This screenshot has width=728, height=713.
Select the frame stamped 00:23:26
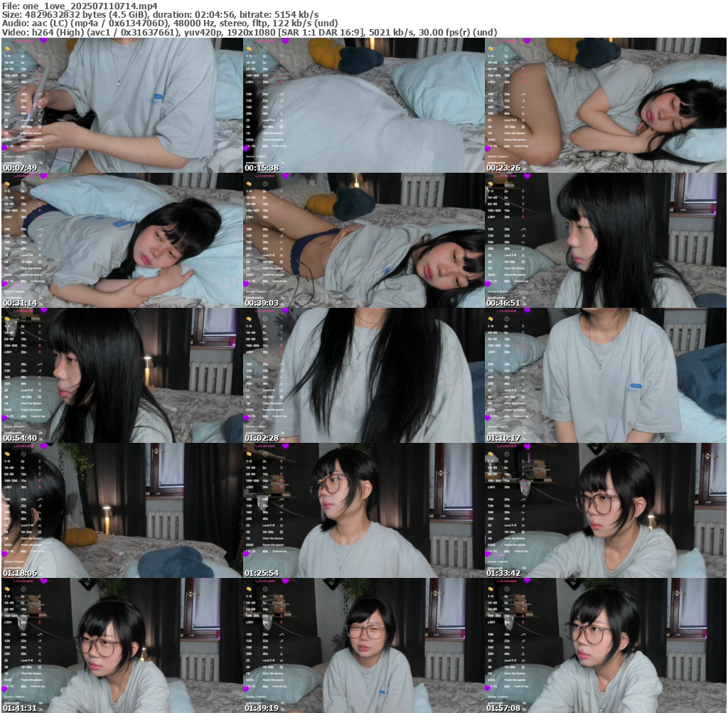[606, 105]
